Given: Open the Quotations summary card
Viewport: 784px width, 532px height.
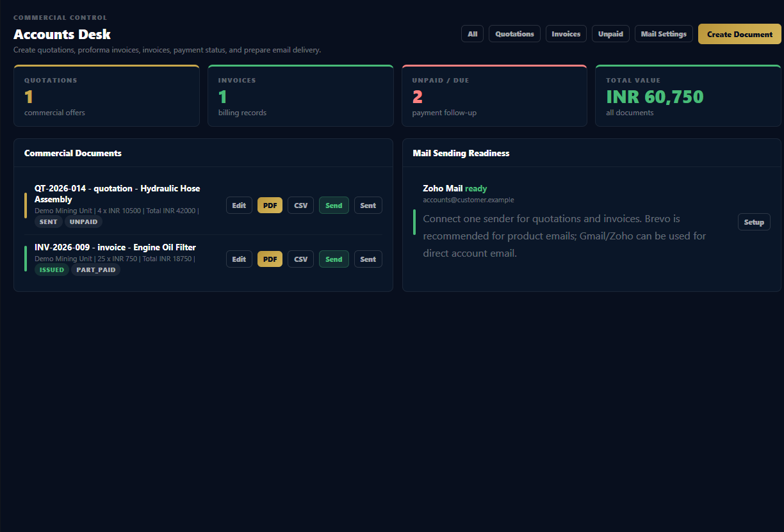Looking at the screenshot, I should tap(106, 95).
